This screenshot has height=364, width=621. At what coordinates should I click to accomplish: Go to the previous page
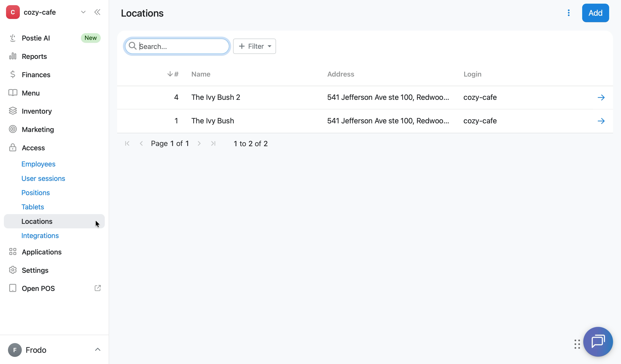tap(141, 144)
